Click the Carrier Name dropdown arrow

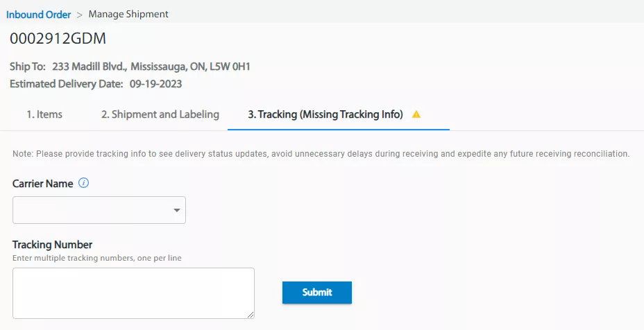tap(177, 210)
